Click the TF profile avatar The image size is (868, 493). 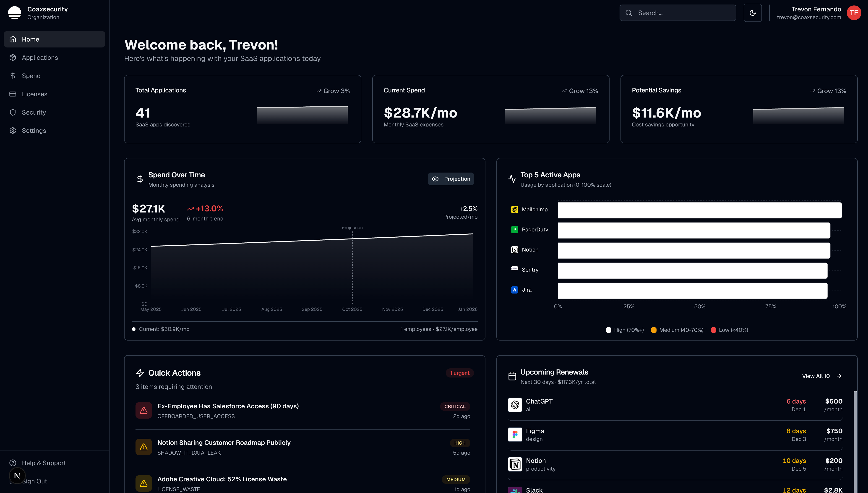[854, 13]
